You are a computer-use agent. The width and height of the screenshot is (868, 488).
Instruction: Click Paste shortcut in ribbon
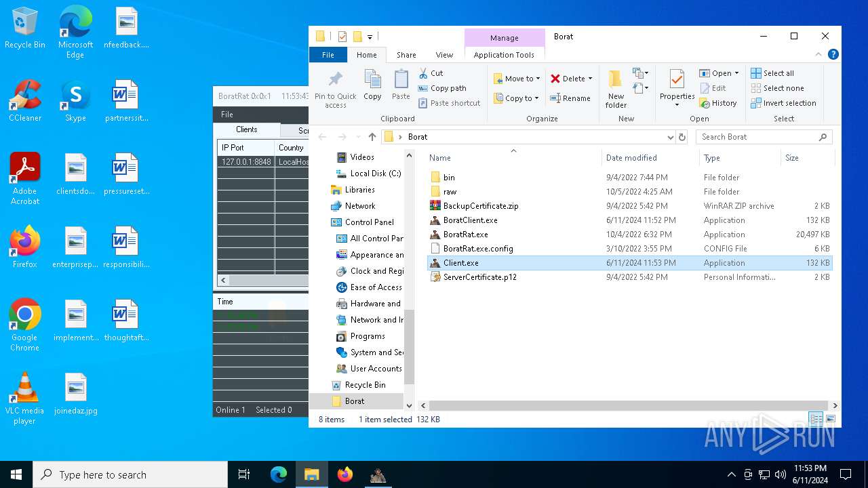(x=449, y=103)
